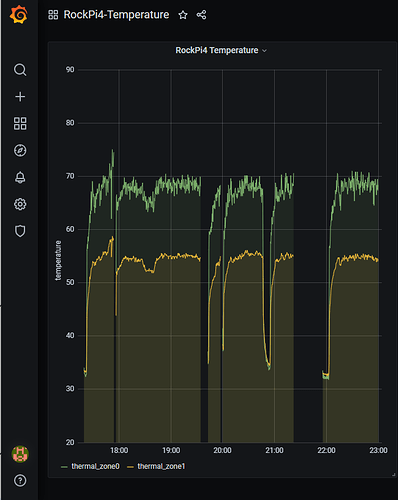Image resolution: width=398 pixels, height=500 pixels.
Task: Open the Configuration gear icon
Action: [x=20, y=204]
